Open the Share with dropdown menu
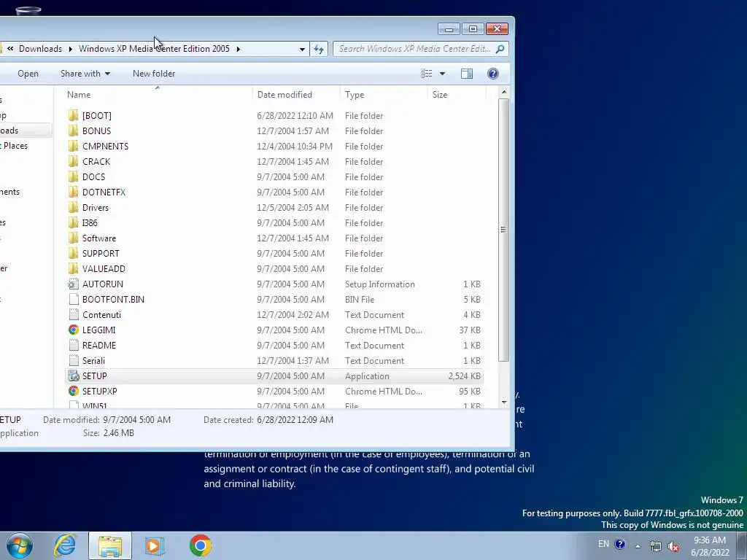 pos(85,74)
